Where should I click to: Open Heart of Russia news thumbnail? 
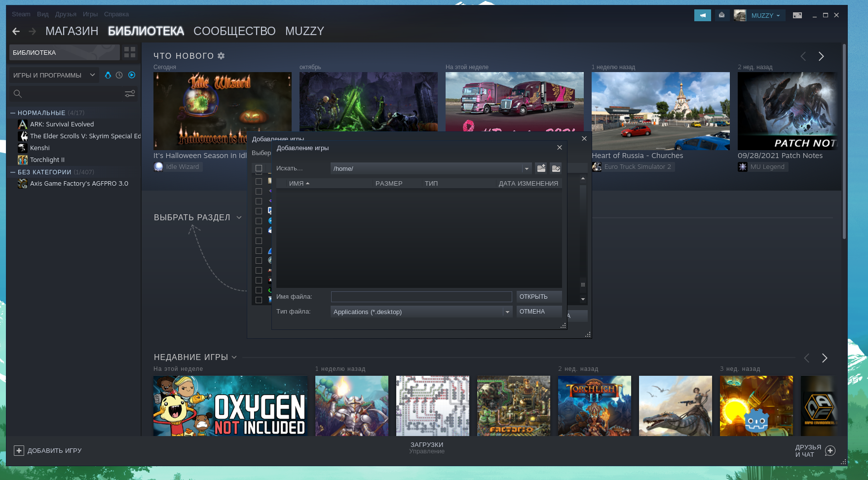[661, 111]
